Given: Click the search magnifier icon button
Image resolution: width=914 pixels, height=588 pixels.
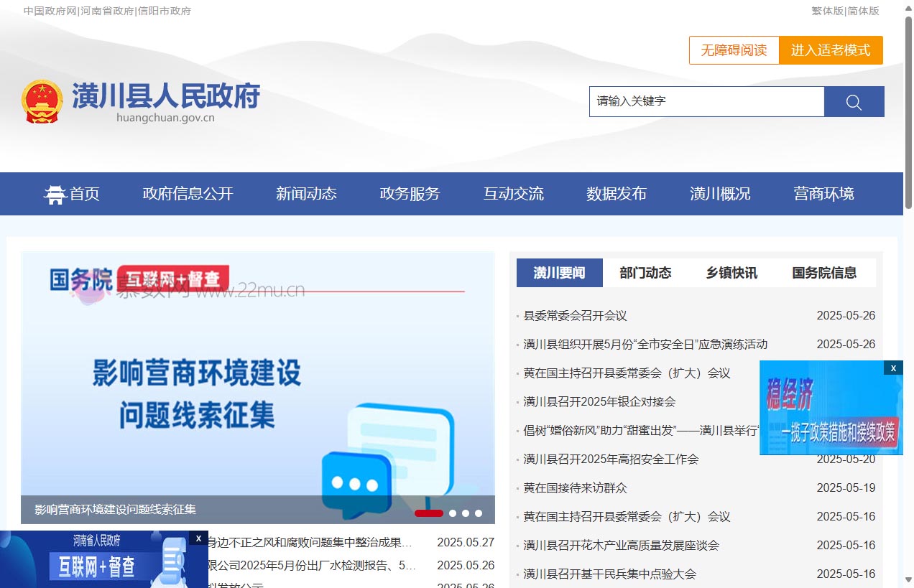Looking at the screenshot, I should click(x=854, y=102).
